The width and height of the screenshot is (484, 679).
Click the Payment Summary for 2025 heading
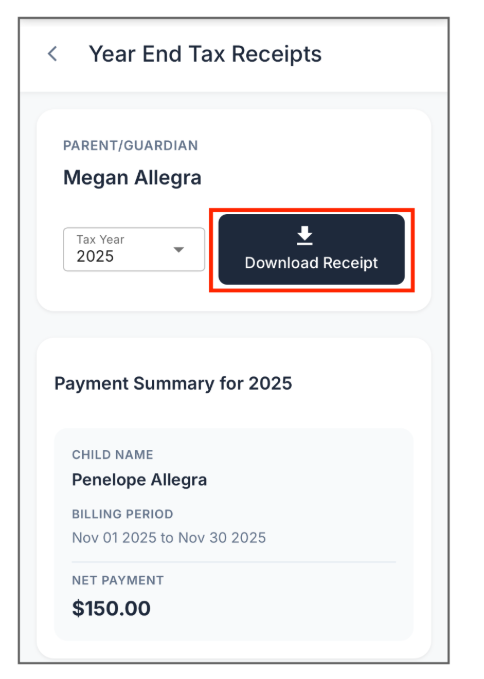pyautogui.click(x=173, y=384)
